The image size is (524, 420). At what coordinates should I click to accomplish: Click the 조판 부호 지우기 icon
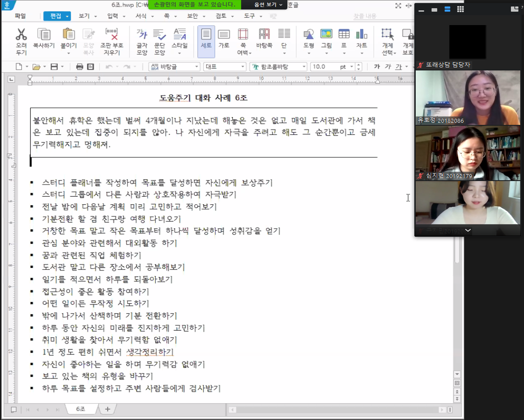click(111, 35)
